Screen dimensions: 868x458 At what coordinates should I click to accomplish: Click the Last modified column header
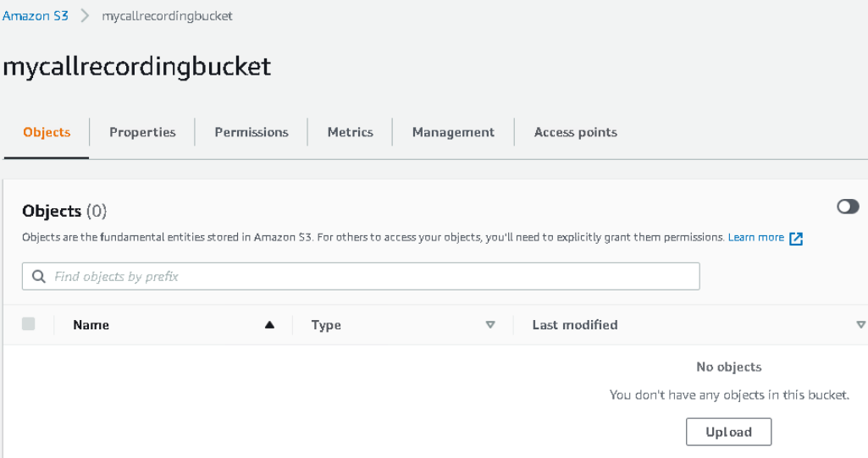(x=575, y=325)
